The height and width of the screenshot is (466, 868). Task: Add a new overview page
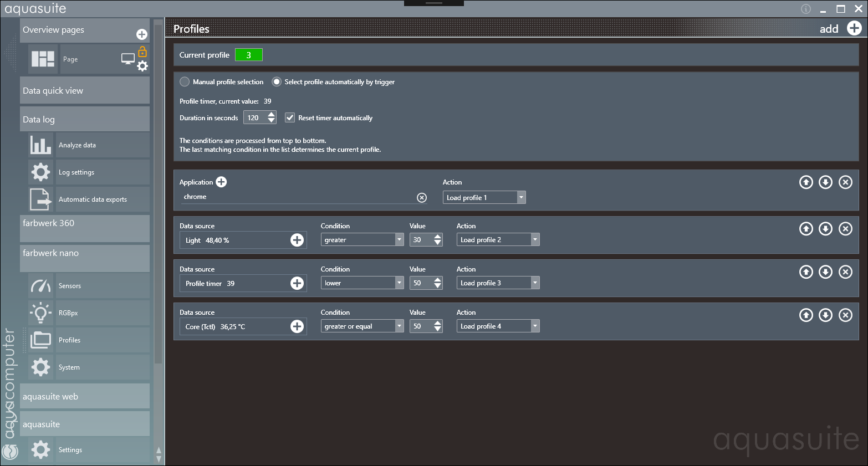(142, 34)
